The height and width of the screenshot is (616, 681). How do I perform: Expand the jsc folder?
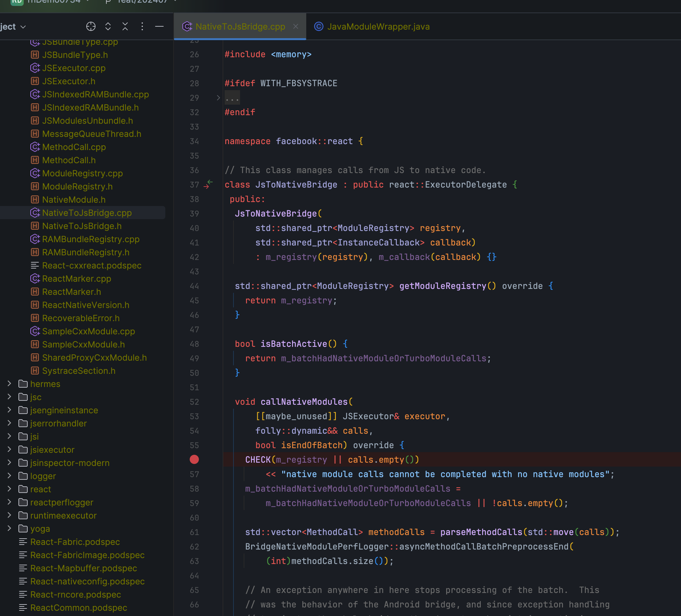click(x=10, y=397)
